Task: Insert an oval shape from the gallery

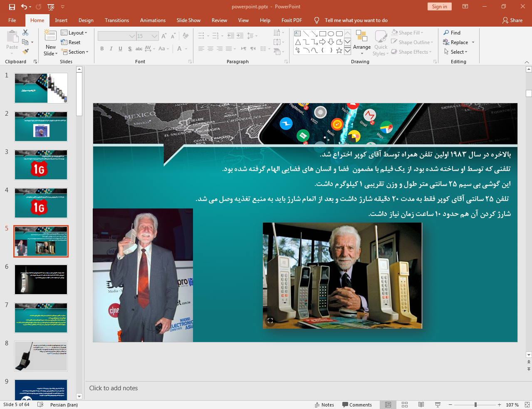Action: (331, 34)
